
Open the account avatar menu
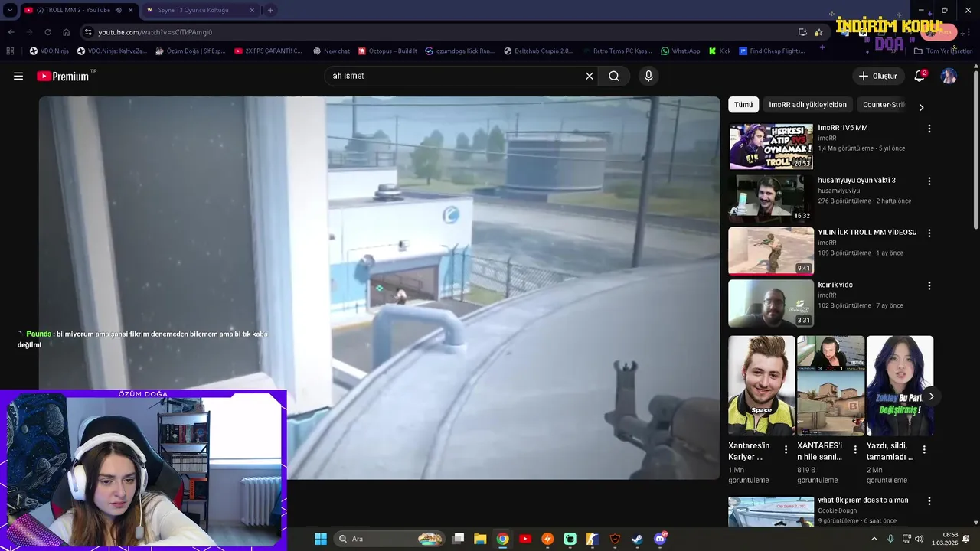point(949,76)
